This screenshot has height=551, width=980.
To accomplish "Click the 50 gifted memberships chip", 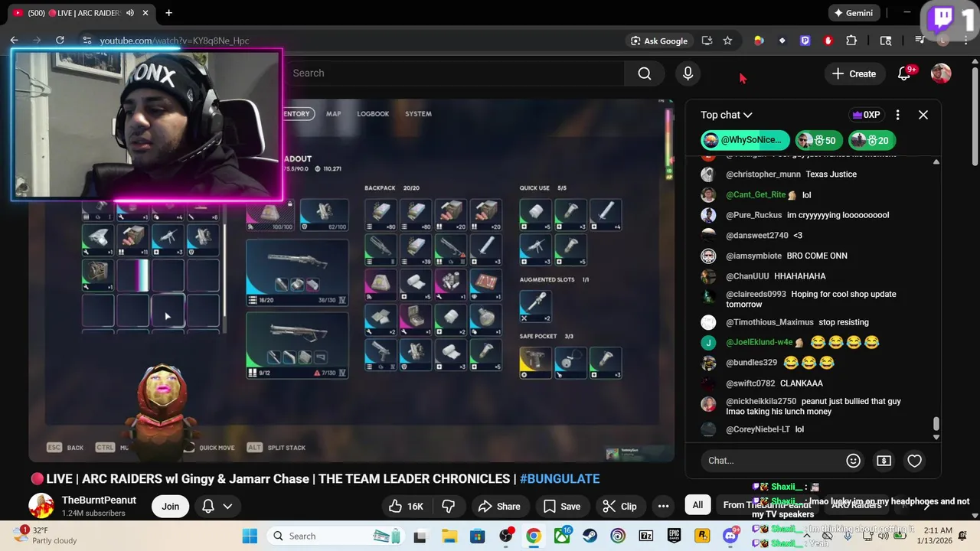I will click(818, 140).
